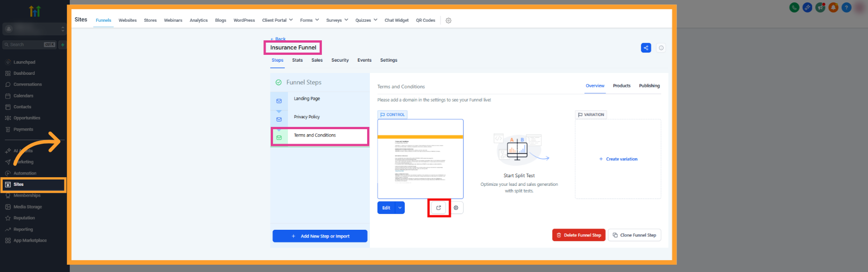Viewport: 868px width, 272px height.
Task: Click the control page preview thumbnail
Action: pyautogui.click(x=420, y=159)
